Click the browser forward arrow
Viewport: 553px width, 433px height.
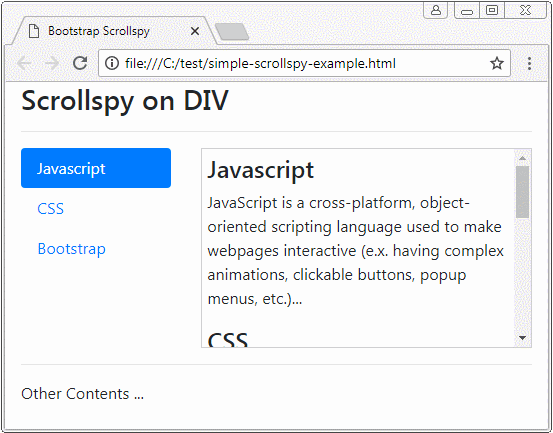pos(52,63)
